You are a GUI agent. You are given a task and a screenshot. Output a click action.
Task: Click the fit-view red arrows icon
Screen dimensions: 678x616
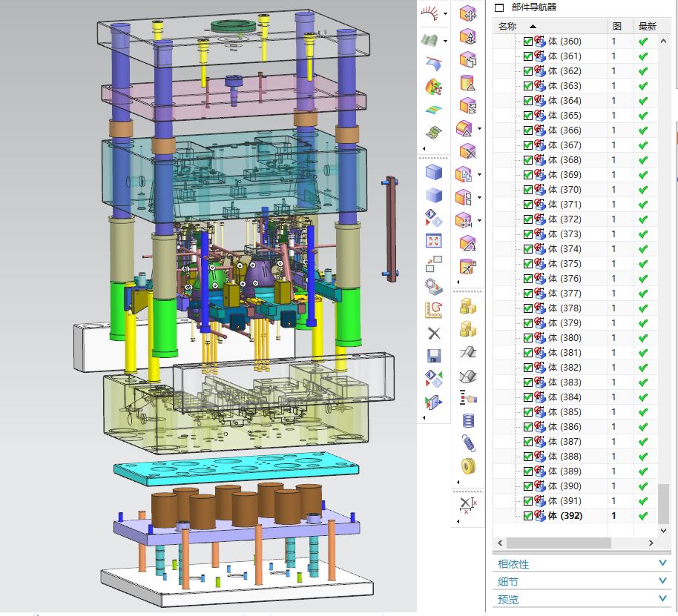click(x=434, y=241)
